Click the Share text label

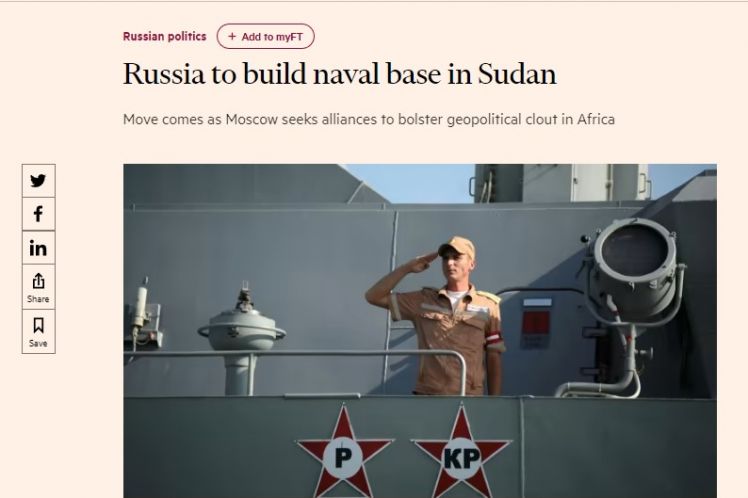click(x=38, y=299)
